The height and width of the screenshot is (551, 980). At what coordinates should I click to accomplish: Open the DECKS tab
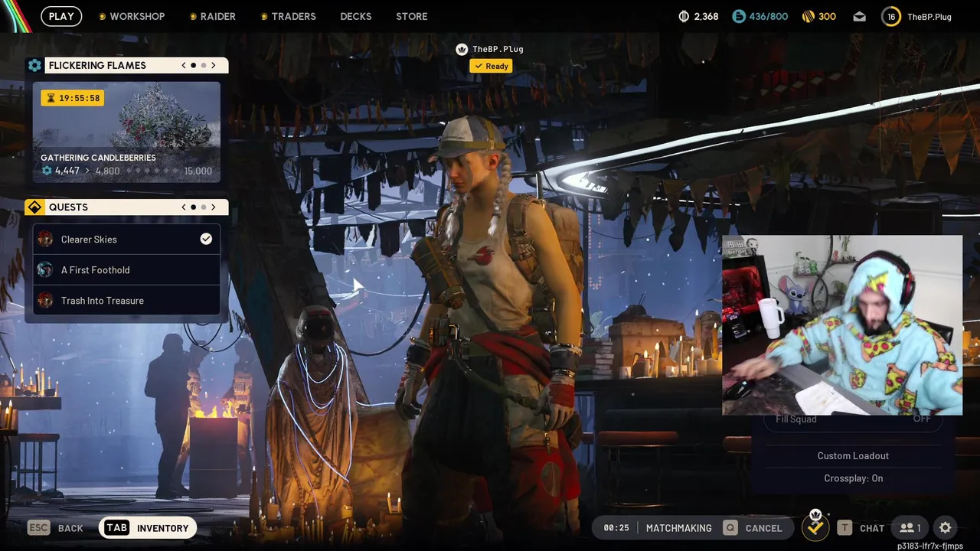pos(356,16)
